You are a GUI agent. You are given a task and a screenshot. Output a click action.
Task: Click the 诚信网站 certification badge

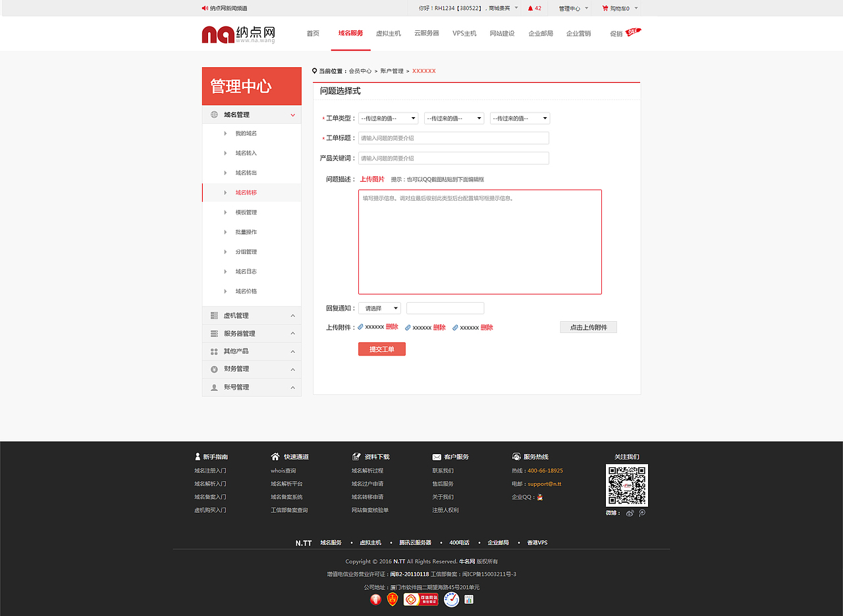click(421, 600)
